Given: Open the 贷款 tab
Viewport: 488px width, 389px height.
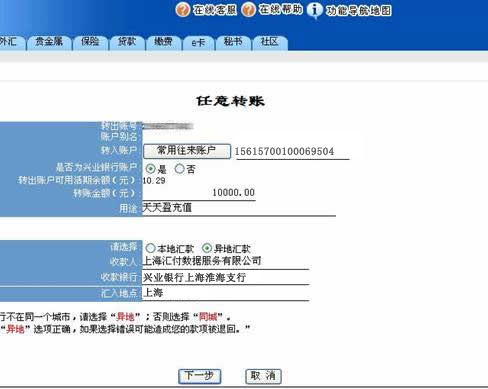Looking at the screenshot, I should coord(127,43).
